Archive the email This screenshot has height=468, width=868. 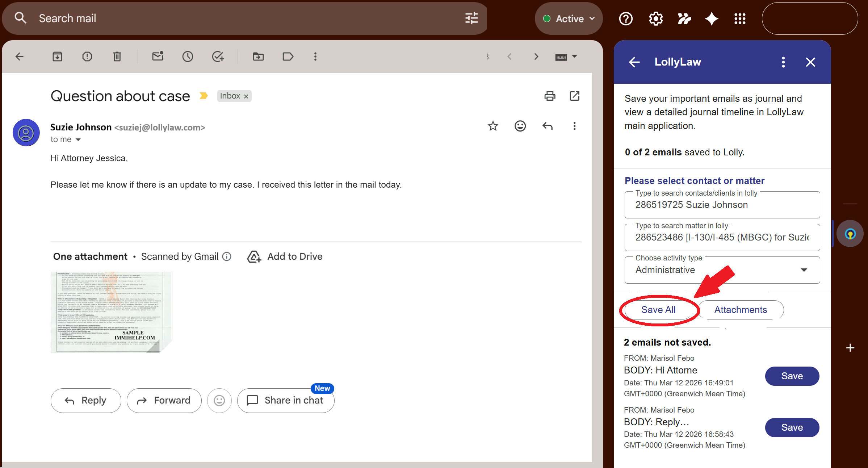click(57, 57)
